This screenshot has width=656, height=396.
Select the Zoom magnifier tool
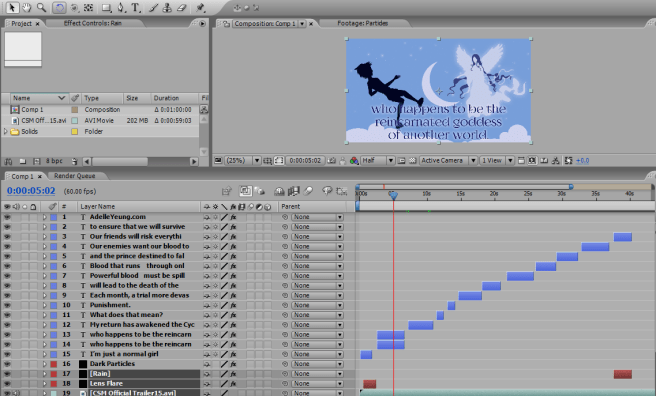[41, 7]
